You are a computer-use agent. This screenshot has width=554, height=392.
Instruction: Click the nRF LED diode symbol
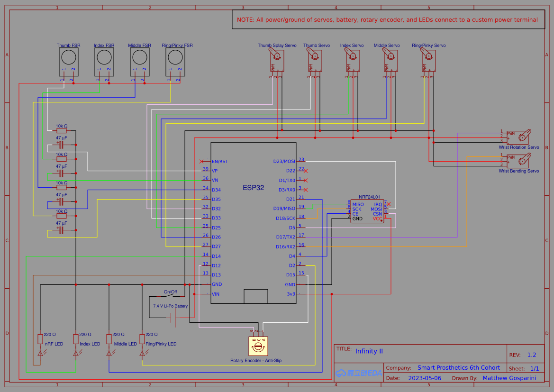(x=41, y=353)
